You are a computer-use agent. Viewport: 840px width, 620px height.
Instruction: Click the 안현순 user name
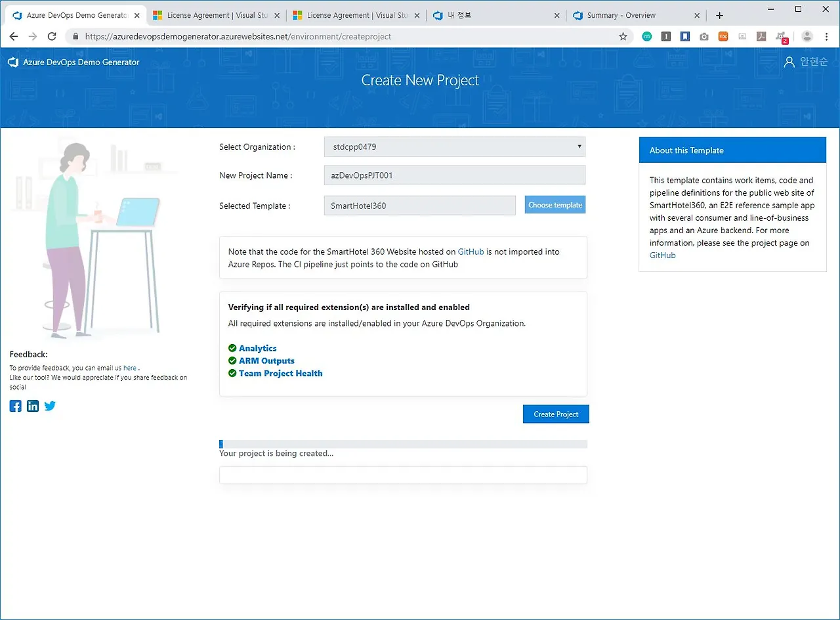pyautogui.click(x=814, y=62)
